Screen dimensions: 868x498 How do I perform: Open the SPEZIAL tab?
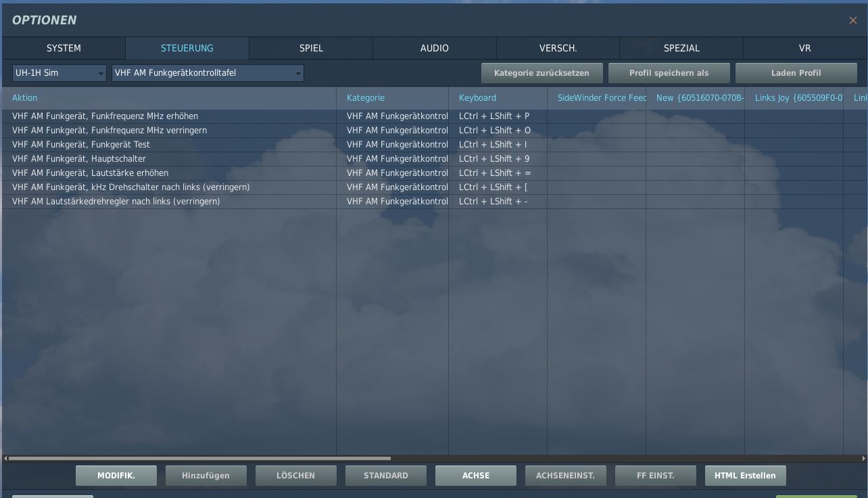(x=681, y=48)
